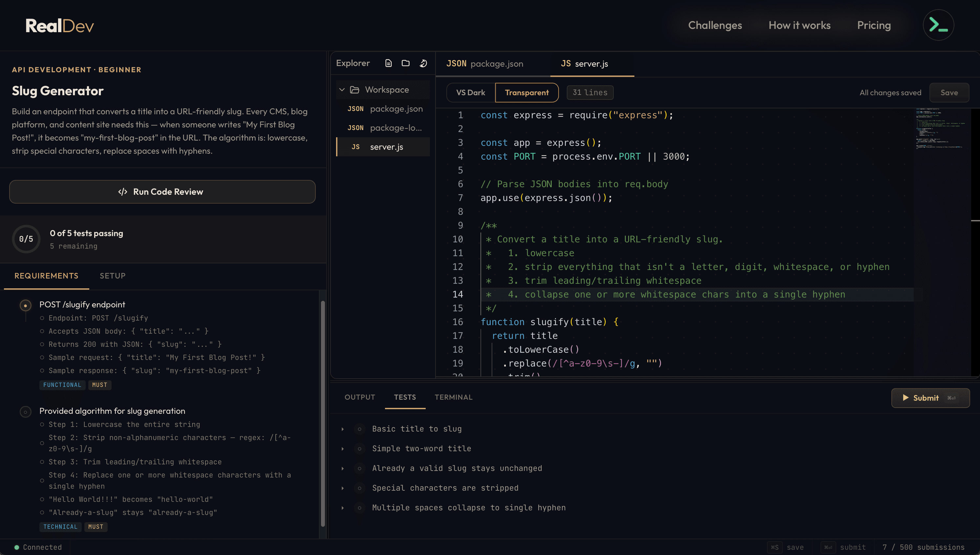Click API DEVELOPMENT · BEGINNER label
Viewport: 980px width, 555px height.
pyautogui.click(x=76, y=70)
